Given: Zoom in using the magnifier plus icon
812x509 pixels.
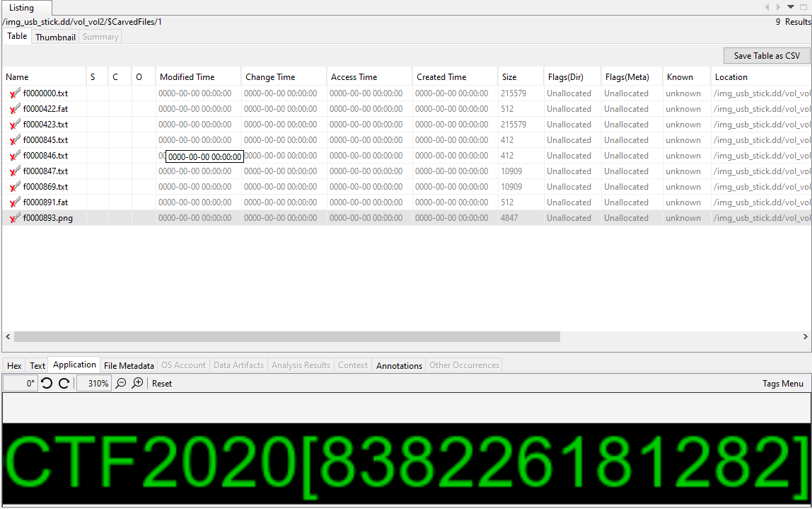Looking at the screenshot, I should coord(137,383).
